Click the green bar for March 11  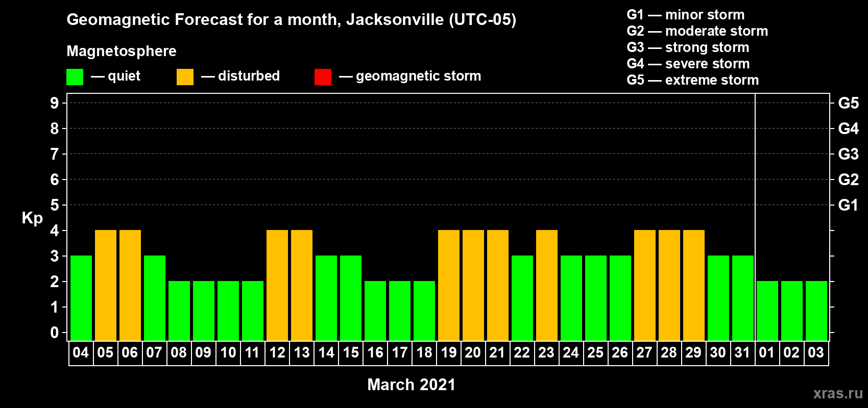tap(253, 311)
